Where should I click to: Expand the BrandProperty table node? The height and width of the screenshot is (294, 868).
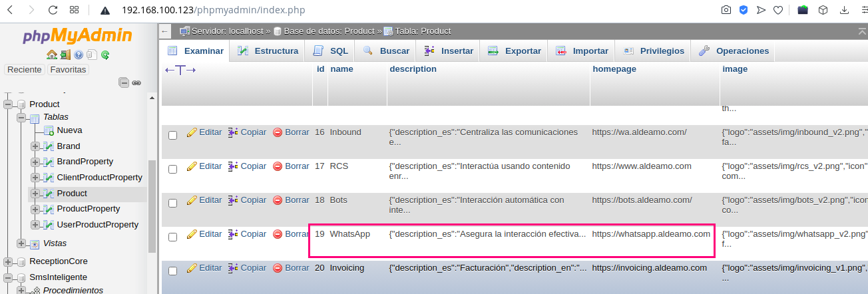click(35, 162)
